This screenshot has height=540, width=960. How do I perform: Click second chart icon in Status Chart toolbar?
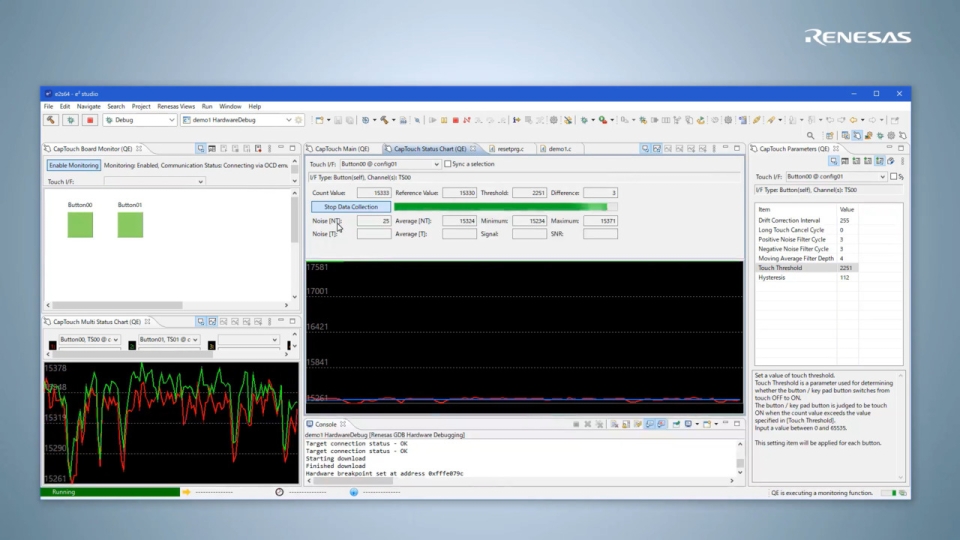click(x=657, y=149)
